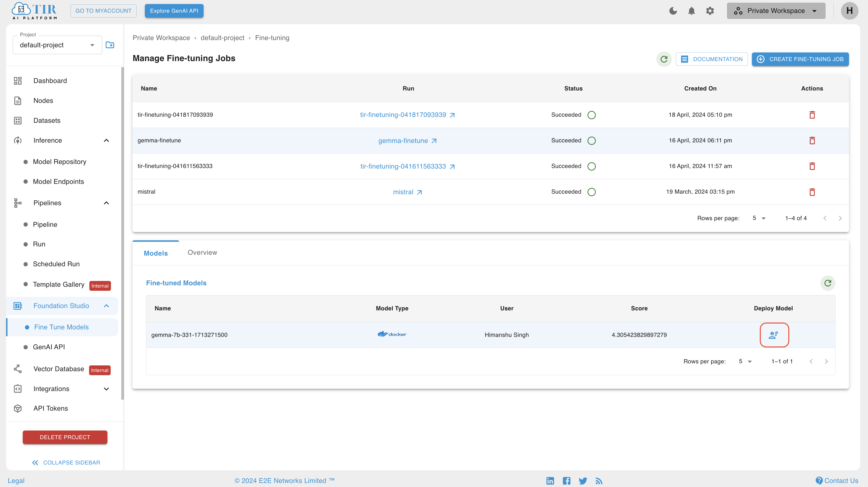868x487 pixels.
Task: Click the Succeeded status circle for mistral
Action: (x=591, y=192)
